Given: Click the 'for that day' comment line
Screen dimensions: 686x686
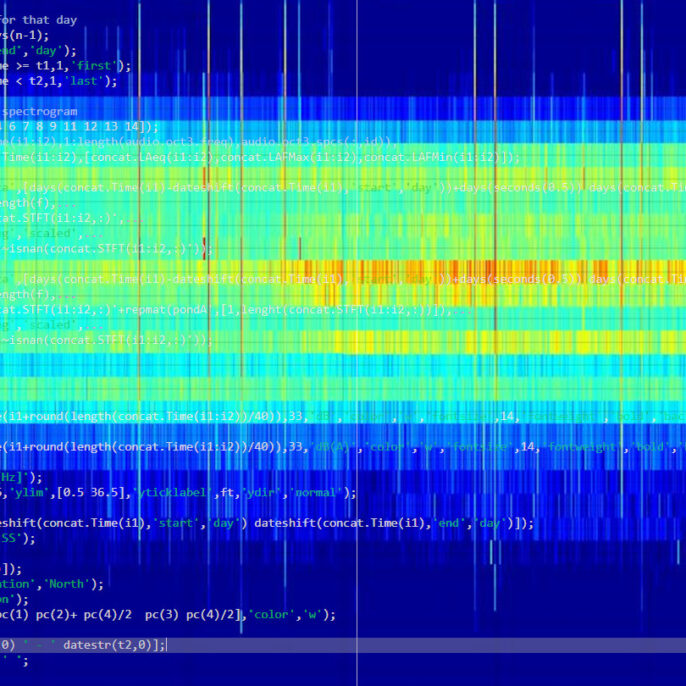Looking at the screenshot, I should tap(38, 20).
